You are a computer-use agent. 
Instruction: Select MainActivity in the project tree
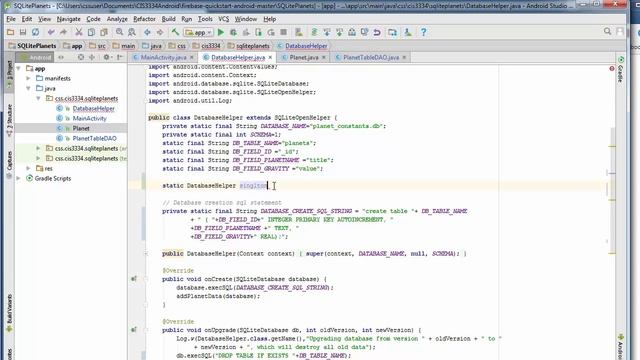[89, 118]
